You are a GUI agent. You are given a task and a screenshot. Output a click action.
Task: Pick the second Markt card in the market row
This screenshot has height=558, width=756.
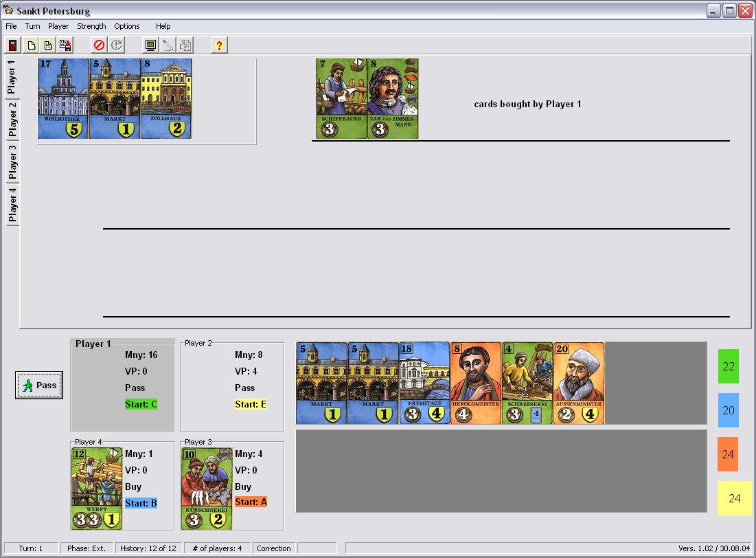[x=373, y=383]
